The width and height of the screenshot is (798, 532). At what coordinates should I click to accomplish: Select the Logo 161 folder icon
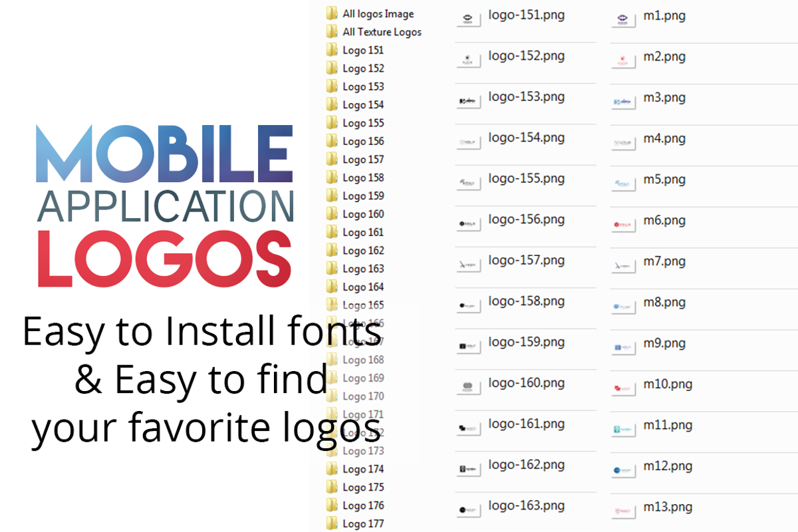click(332, 232)
